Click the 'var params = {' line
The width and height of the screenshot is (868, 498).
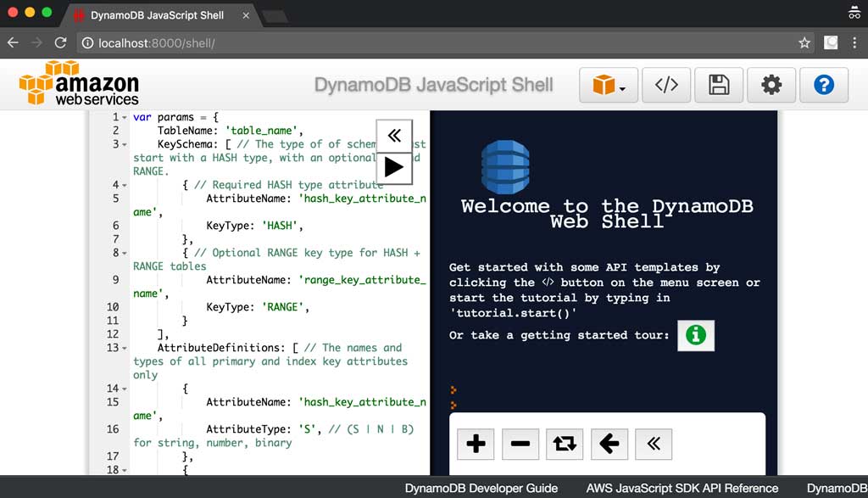[176, 117]
